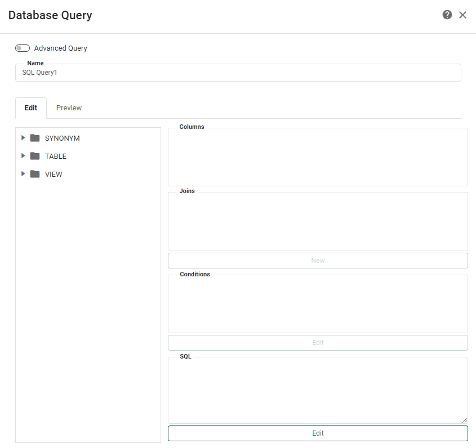Screen dimensions: 476x448
Task: Click the folder icon beside SYNONYM
Action: pyautogui.click(x=34, y=138)
